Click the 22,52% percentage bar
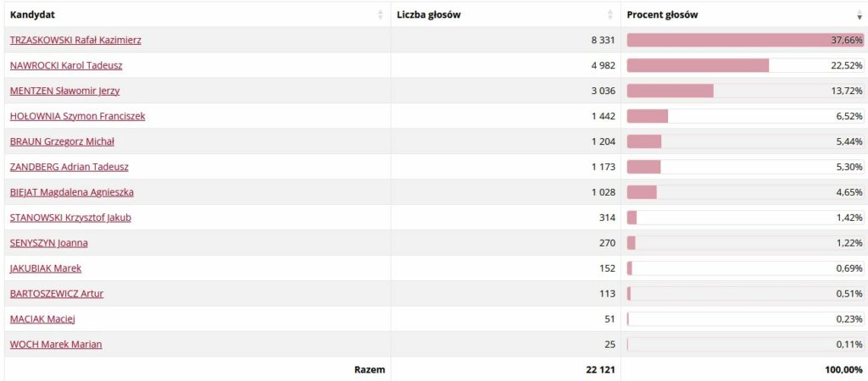Viewport: 868px width, 381px height. (745, 65)
